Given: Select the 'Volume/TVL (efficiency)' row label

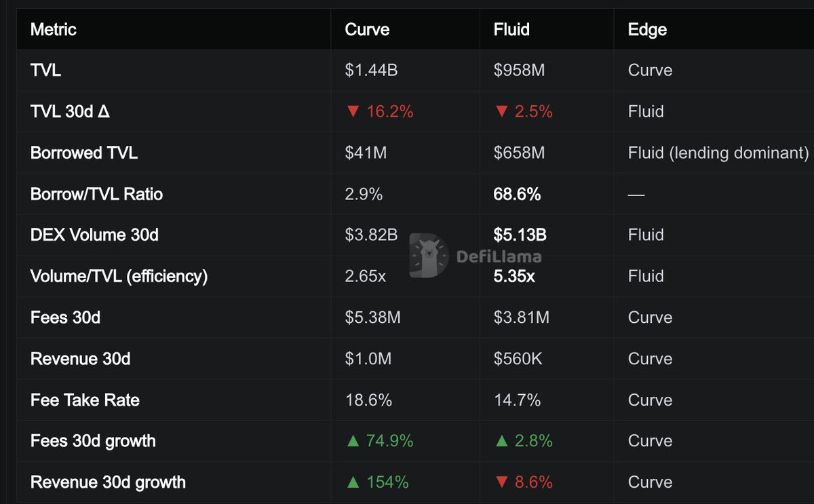Looking at the screenshot, I should 119,277.
